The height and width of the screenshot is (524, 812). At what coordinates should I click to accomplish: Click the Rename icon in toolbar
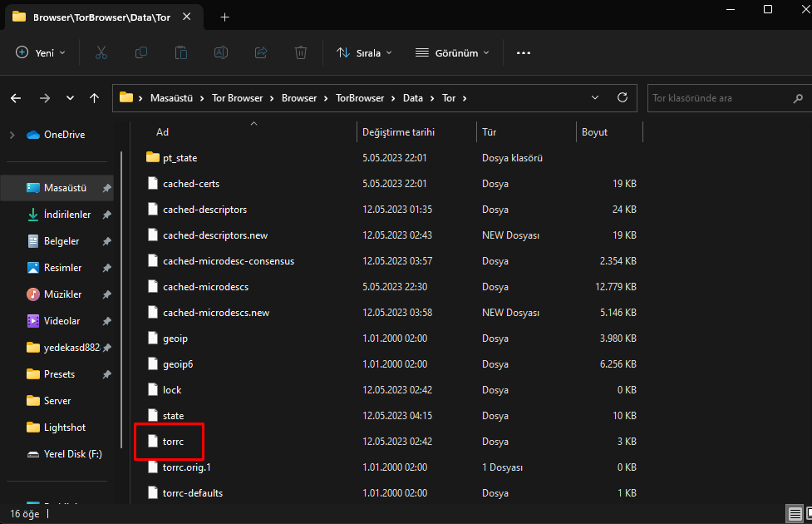pyautogui.click(x=221, y=53)
